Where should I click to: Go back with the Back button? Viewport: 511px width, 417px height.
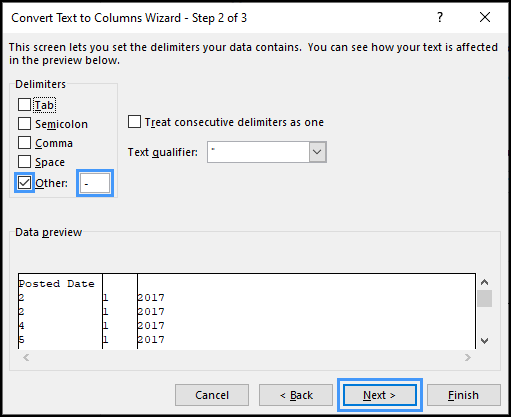point(296,395)
